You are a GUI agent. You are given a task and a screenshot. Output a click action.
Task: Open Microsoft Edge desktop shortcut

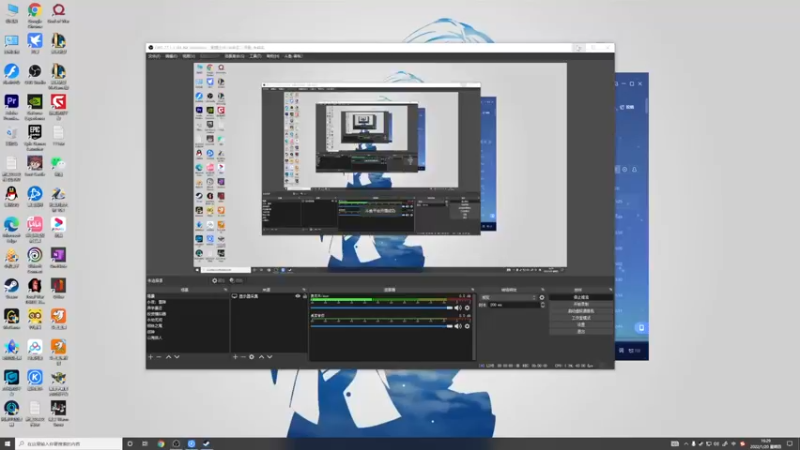point(11,230)
